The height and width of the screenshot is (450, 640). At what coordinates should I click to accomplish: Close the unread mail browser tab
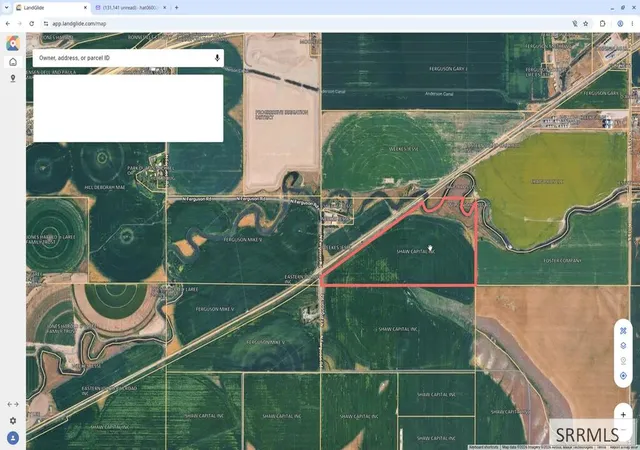point(164,8)
